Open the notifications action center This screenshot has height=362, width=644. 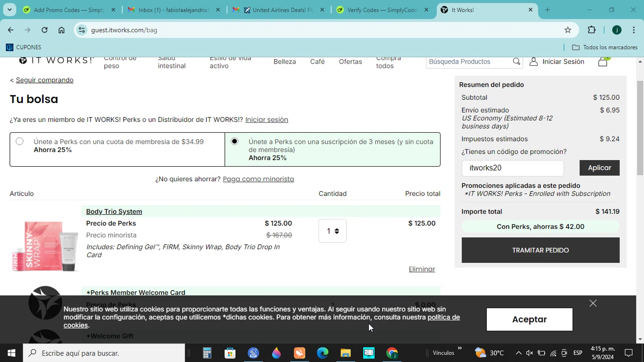[x=629, y=353]
